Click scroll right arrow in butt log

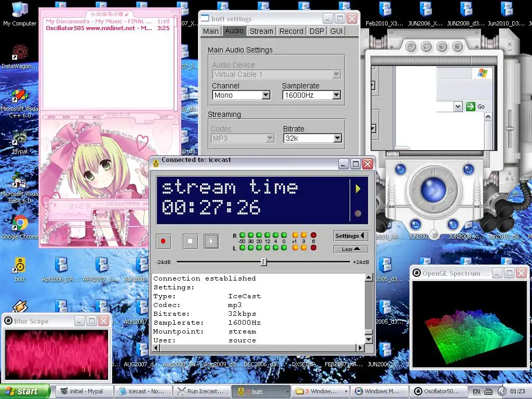pos(361,348)
